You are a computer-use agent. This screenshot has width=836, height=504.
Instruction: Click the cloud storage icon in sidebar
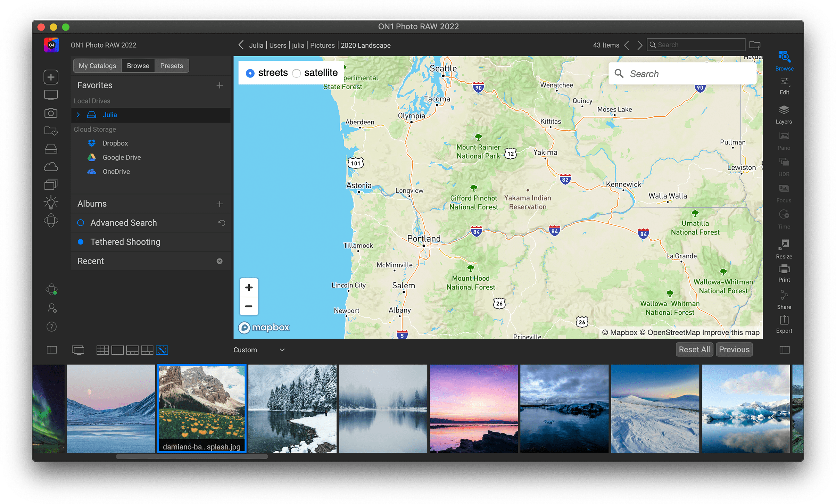point(51,167)
